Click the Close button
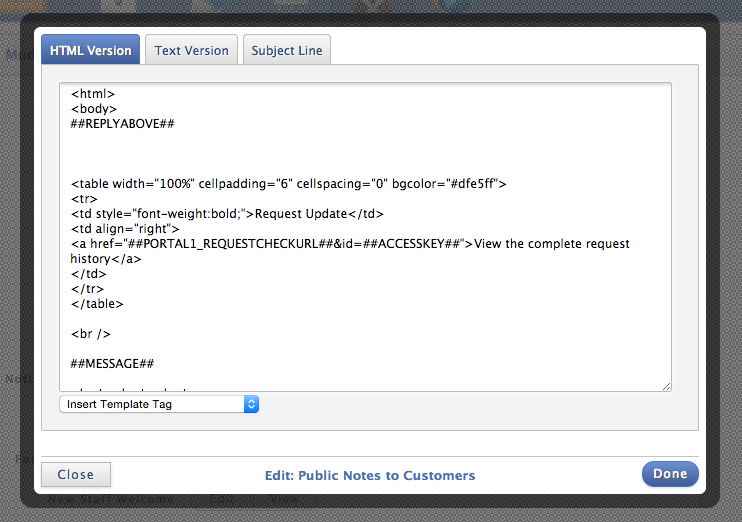 (x=76, y=475)
